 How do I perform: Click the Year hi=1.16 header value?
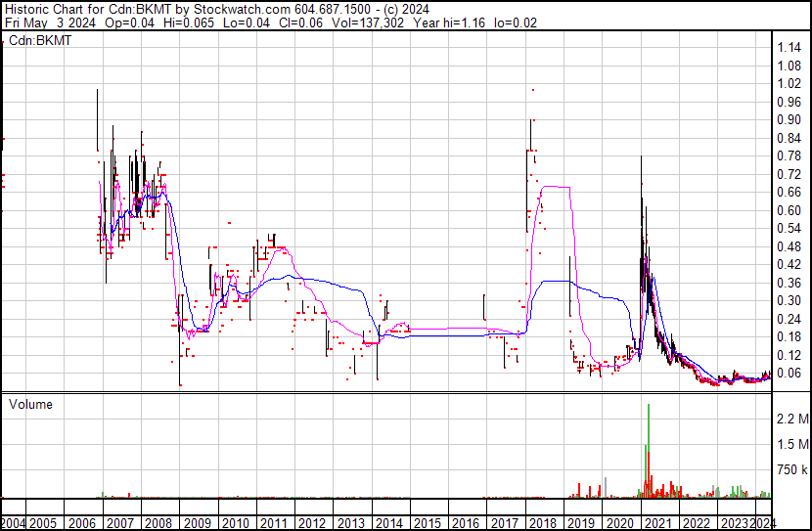tap(449, 22)
